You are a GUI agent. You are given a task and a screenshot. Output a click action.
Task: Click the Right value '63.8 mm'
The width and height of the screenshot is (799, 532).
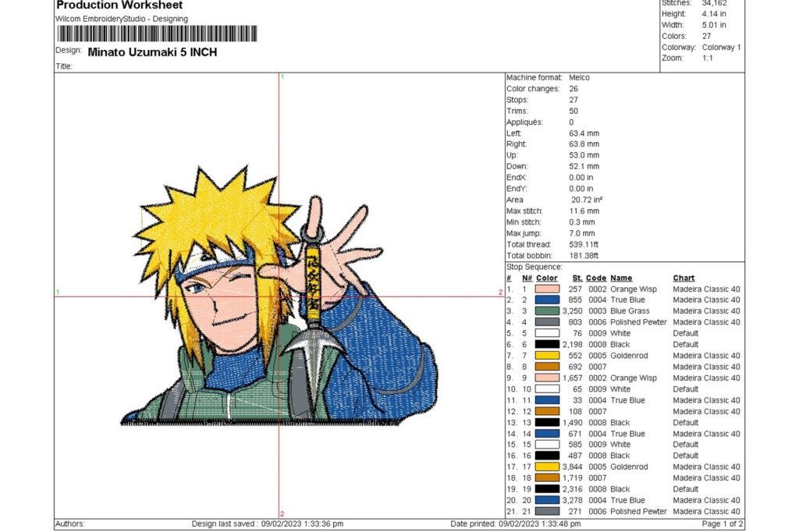[584, 144]
